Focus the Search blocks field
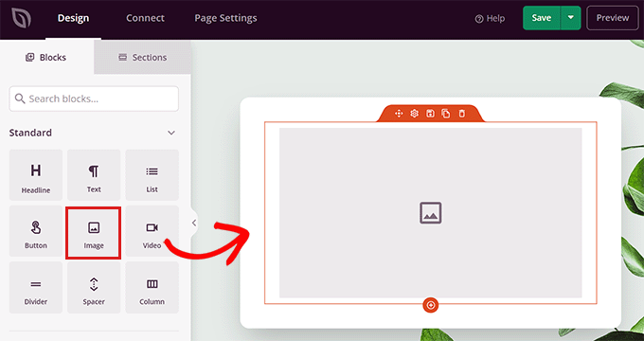The width and height of the screenshot is (644, 341). (x=94, y=99)
